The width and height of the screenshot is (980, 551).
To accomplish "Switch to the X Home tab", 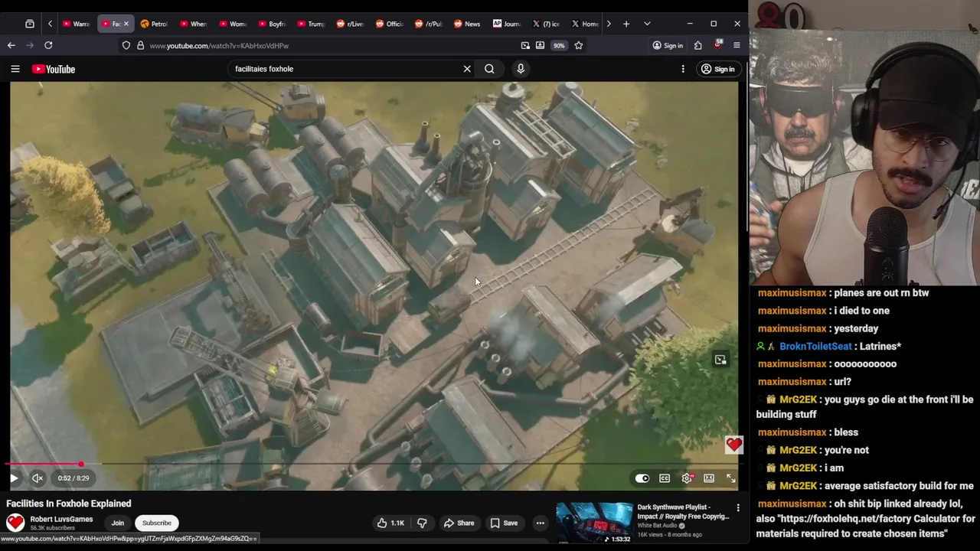I will [x=585, y=24].
